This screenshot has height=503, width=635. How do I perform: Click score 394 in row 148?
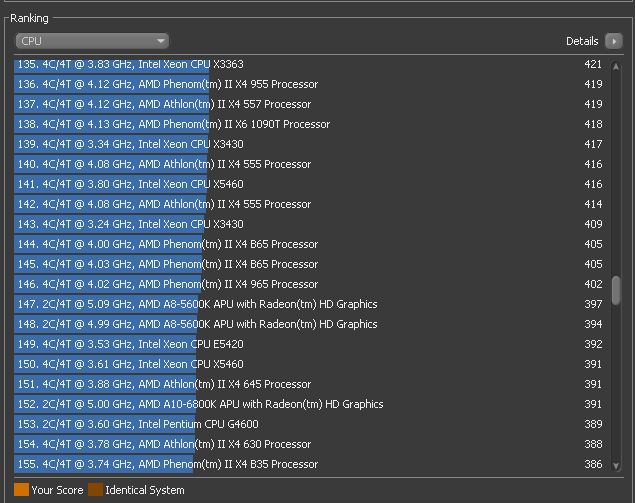pos(593,324)
